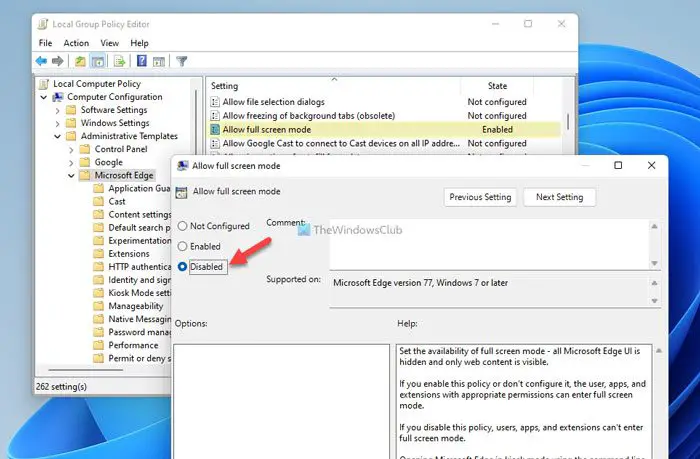Click the Previous Setting button

point(480,197)
